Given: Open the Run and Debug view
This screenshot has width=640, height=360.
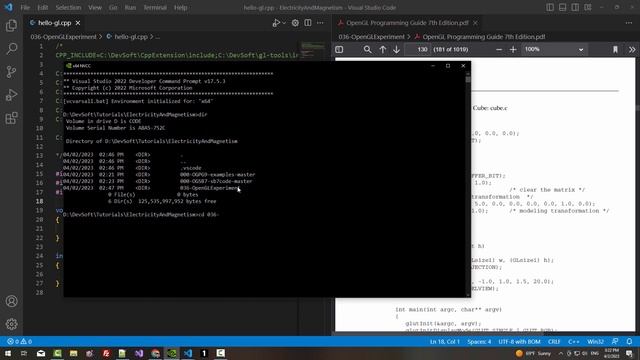Looking at the screenshot, I should 11,95.
